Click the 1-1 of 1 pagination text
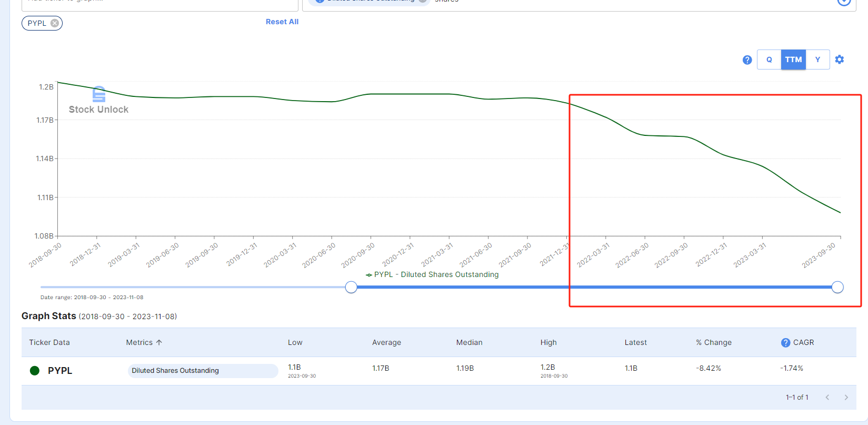The image size is (868, 425). pyautogui.click(x=797, y=398)
